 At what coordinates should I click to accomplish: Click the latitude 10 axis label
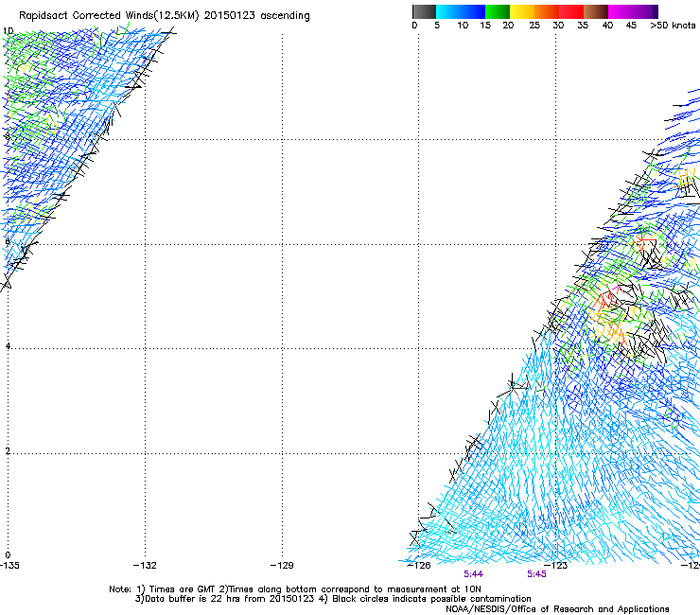pos(8,31)
